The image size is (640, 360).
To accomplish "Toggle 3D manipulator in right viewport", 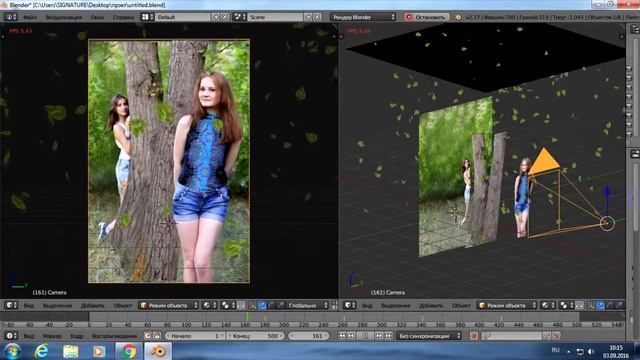I will click(x=591, y=305).
